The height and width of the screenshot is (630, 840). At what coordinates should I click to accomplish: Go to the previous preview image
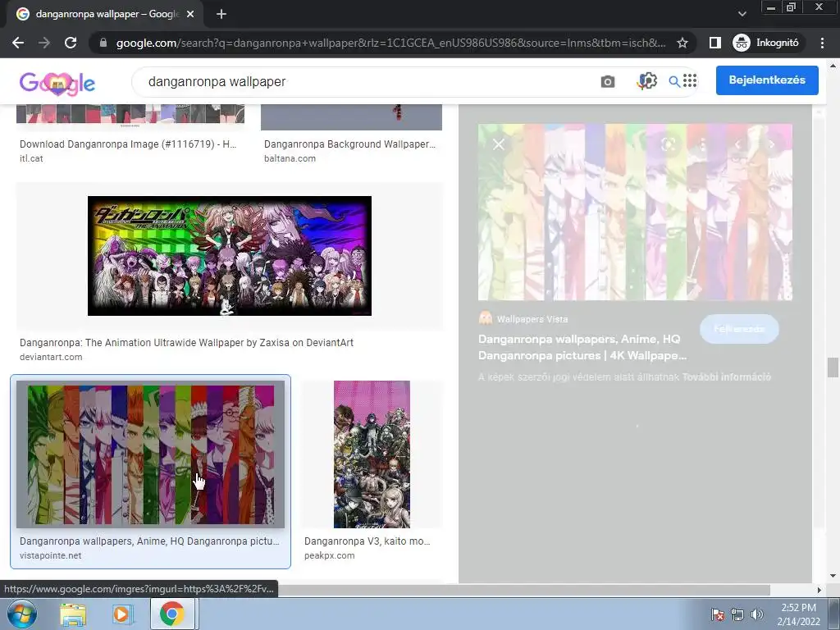click(737, 144)
